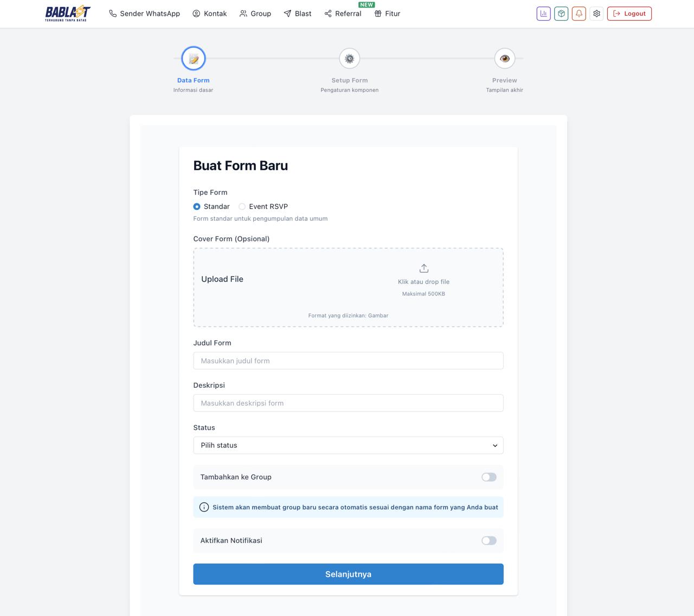Open the settings gear icon
694x616 pixels.
(596, 14)
